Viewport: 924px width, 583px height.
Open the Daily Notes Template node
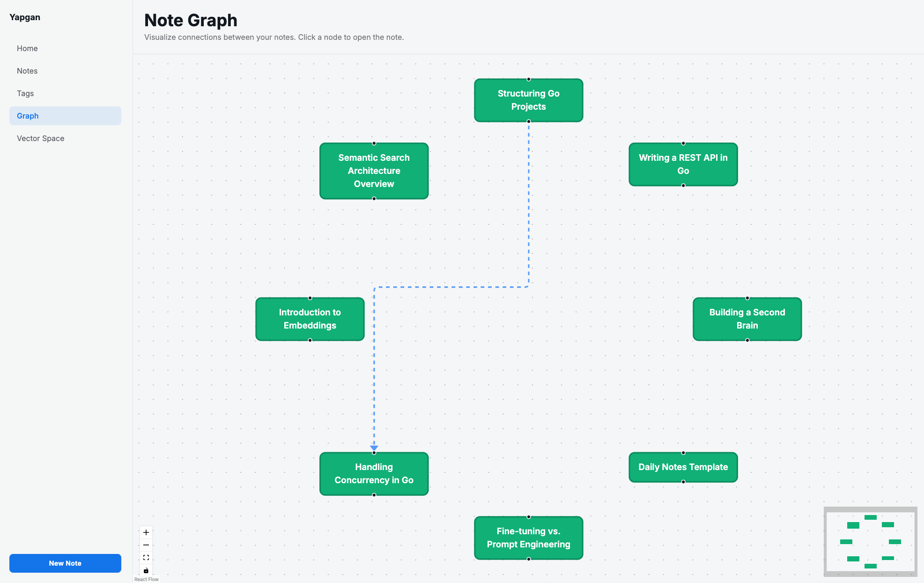(683, 467)
